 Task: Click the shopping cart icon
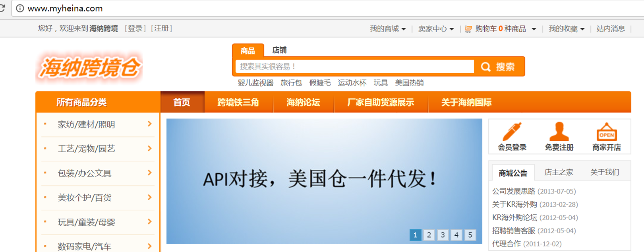click(468, 29)
